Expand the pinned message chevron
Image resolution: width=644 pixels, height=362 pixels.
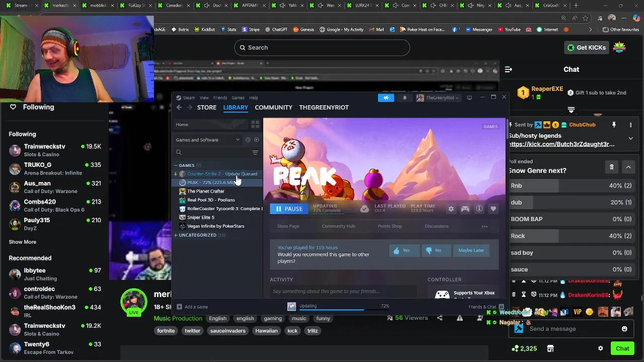pyautogui.click(x=631, y=138)
